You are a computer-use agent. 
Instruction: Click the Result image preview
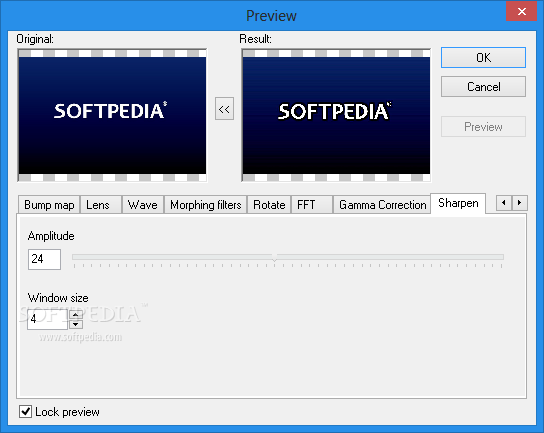(336, 115)
